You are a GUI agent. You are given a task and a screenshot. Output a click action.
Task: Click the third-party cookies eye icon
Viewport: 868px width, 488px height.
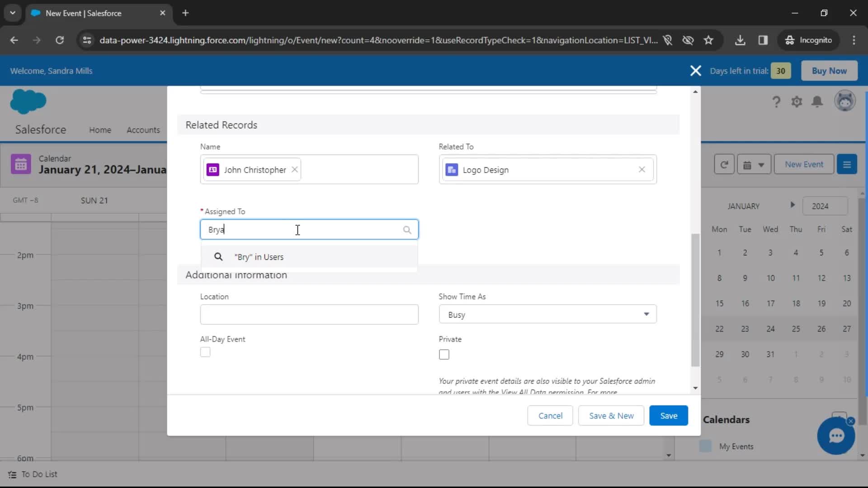pos(688,40)
